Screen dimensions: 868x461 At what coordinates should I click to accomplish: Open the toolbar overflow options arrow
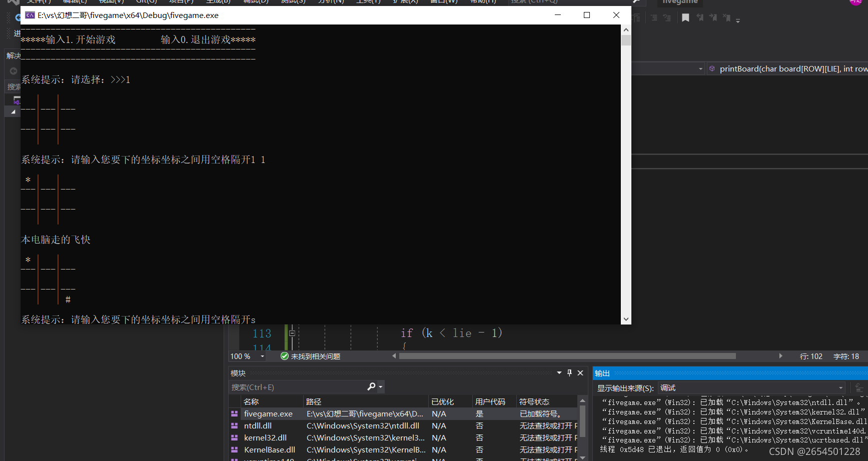pyautogui.click(x=738, y=20)
